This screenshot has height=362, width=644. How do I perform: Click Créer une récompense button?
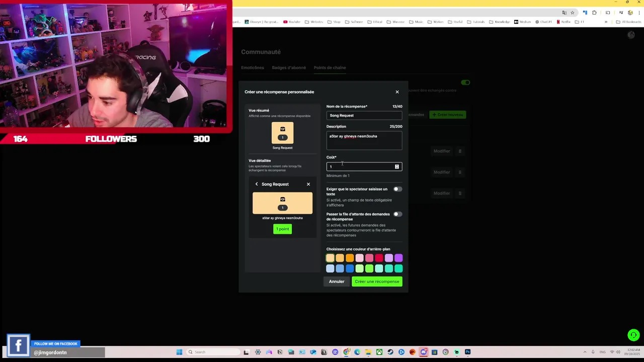pyautogui.click(x=377, y=282)
